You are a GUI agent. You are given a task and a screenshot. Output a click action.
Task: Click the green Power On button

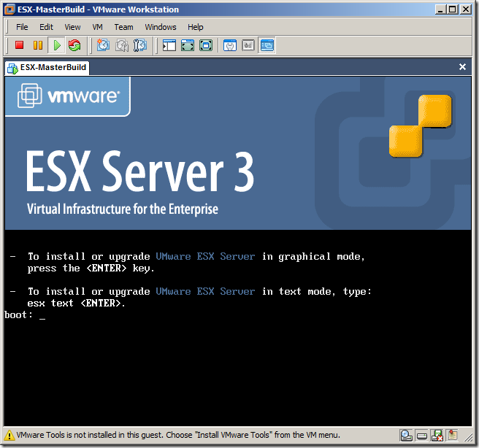click(56, 45)
